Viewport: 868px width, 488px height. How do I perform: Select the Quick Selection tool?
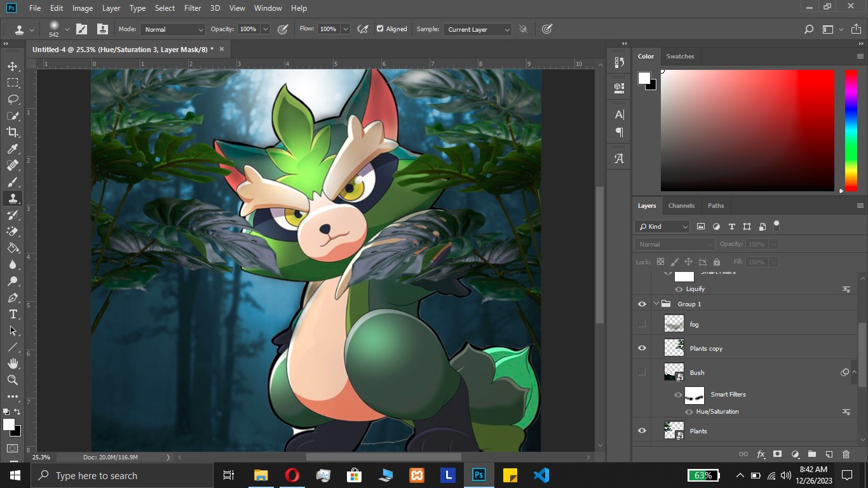click(13, 116)
